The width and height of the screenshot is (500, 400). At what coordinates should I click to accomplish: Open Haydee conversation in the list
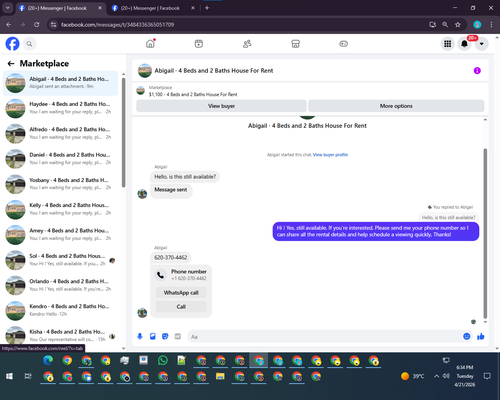pos(60,108)
